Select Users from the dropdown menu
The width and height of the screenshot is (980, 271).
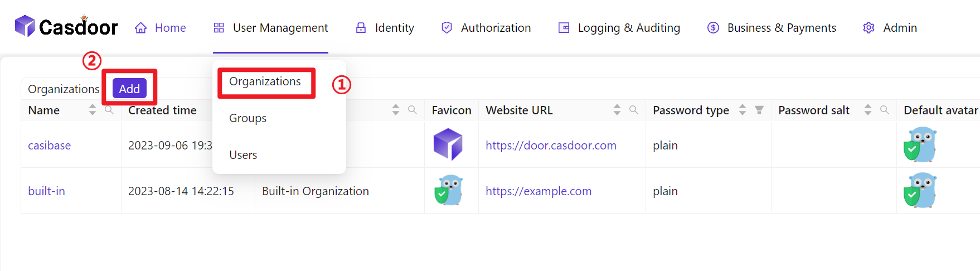(x=243, y=155)
